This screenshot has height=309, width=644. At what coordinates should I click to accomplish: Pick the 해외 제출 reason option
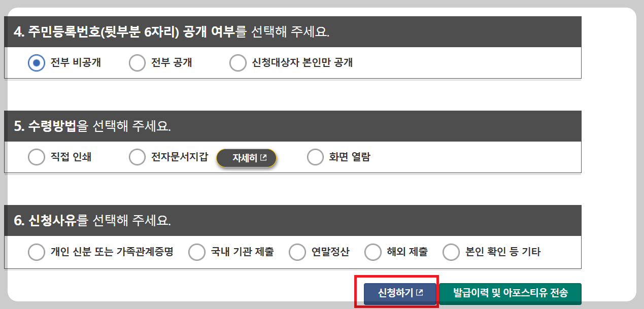373,252
